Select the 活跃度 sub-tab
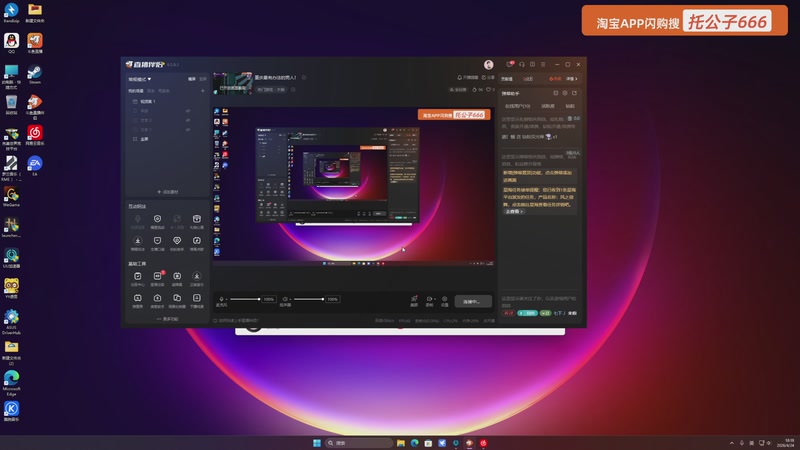The width and height of the screenshot is (800, 450). 547,106
